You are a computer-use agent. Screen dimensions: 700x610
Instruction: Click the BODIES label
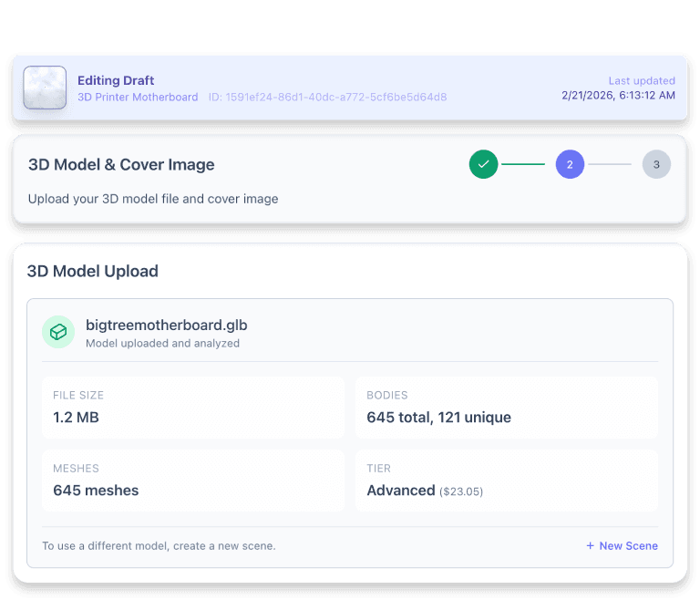[387, 395]
